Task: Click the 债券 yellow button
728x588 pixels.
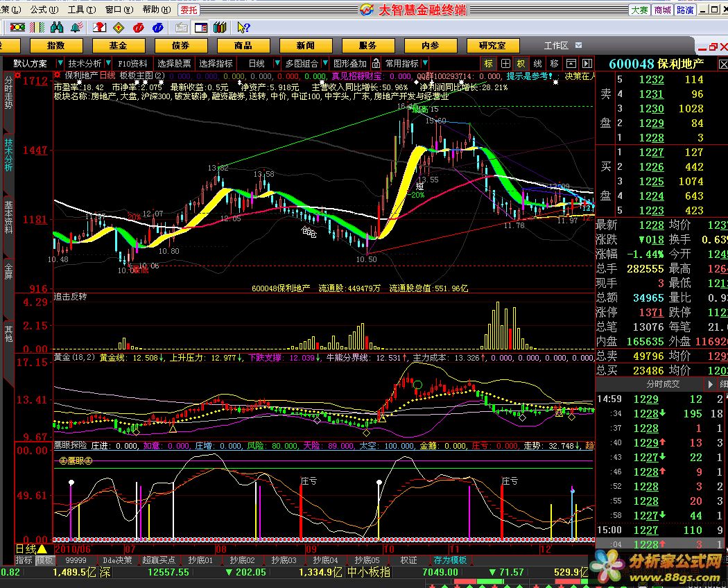Action: (181, 46)
